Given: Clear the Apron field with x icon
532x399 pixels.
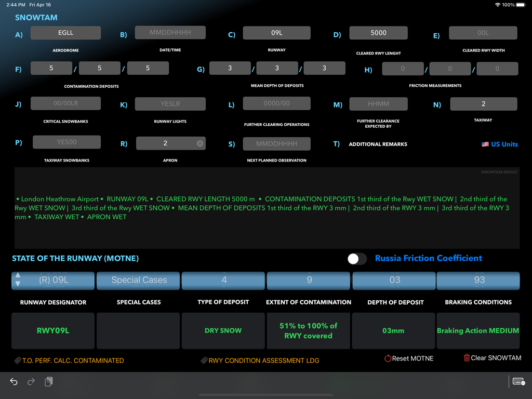Looking at the screenshot, I should (x=200, y=143).
